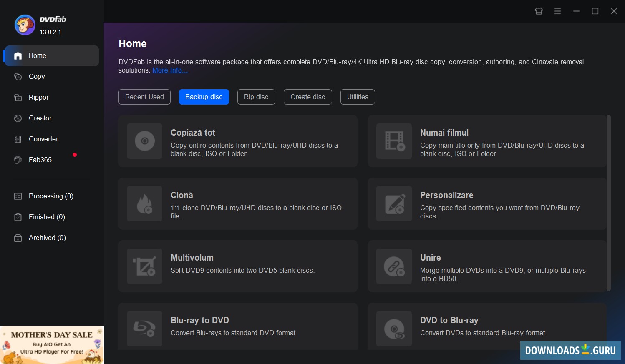The height and width of the screenshot is (364, 625).
Task: View the Processing (0) queue
Action: pos(50,196)
